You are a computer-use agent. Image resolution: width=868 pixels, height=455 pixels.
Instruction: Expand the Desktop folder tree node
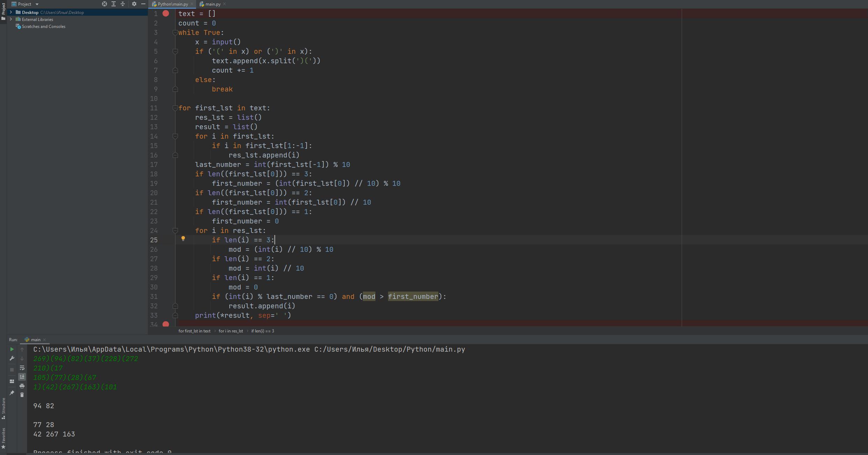click(11, 12)
